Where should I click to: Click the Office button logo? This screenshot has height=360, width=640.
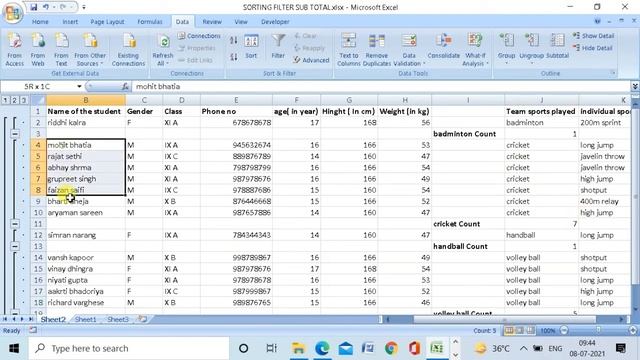(x=12, y=13)
